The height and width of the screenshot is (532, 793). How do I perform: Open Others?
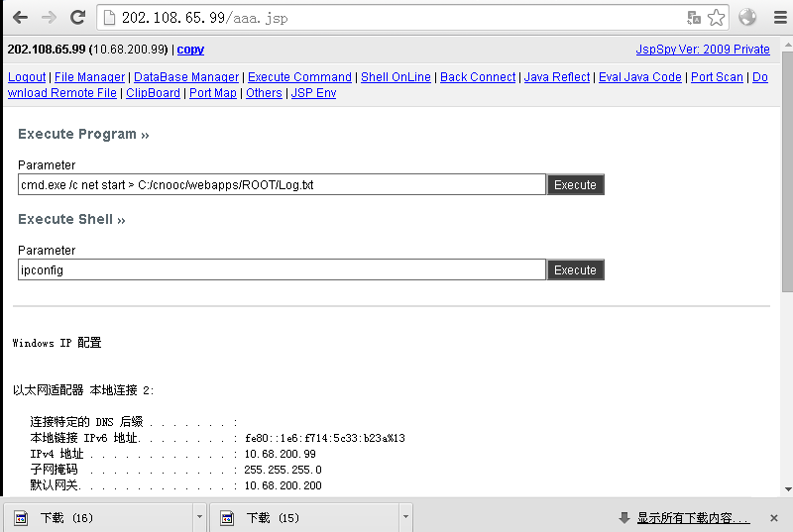[264, 93]
